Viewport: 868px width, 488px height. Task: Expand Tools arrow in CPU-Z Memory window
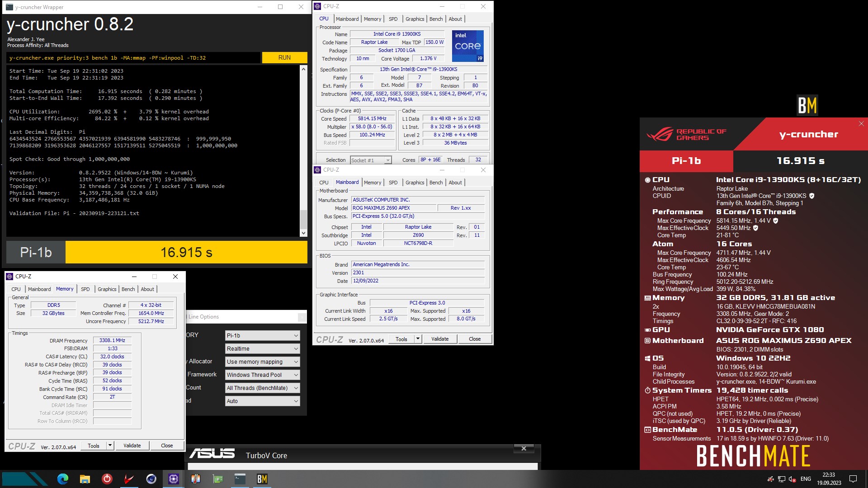tap(110, 446)
